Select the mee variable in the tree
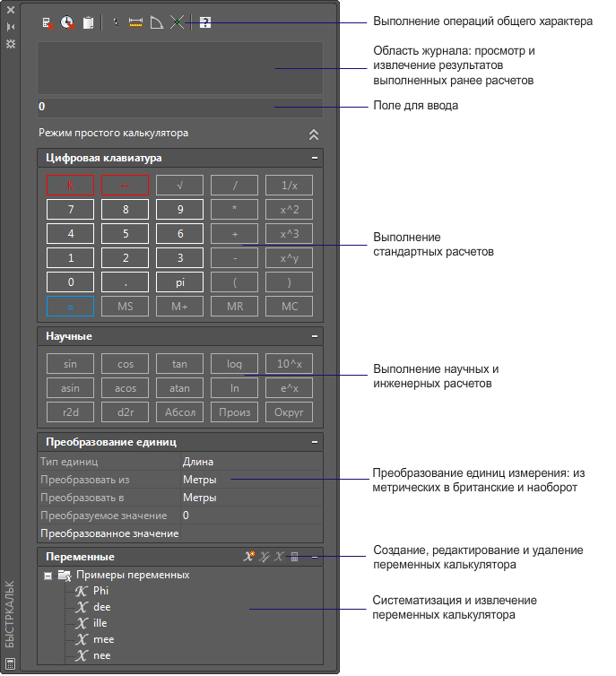The height and width of the screenshot is (676, 616). (103, 640)
